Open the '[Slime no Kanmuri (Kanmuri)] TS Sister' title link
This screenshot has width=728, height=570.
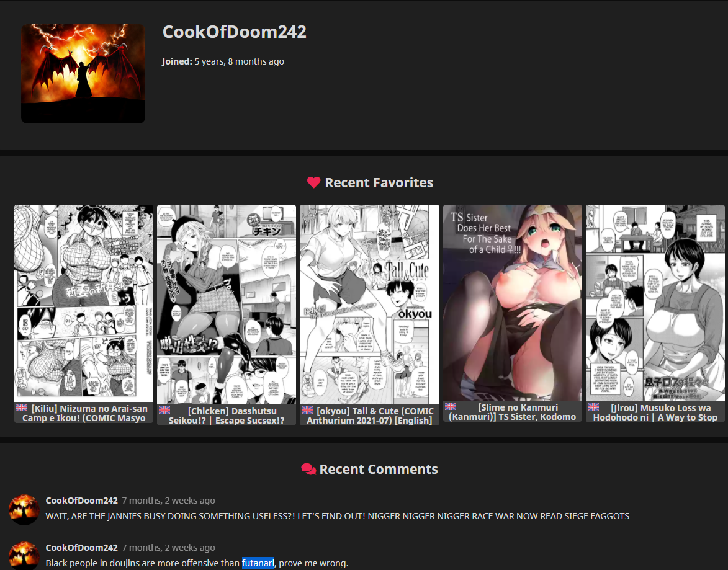point(513,412)
